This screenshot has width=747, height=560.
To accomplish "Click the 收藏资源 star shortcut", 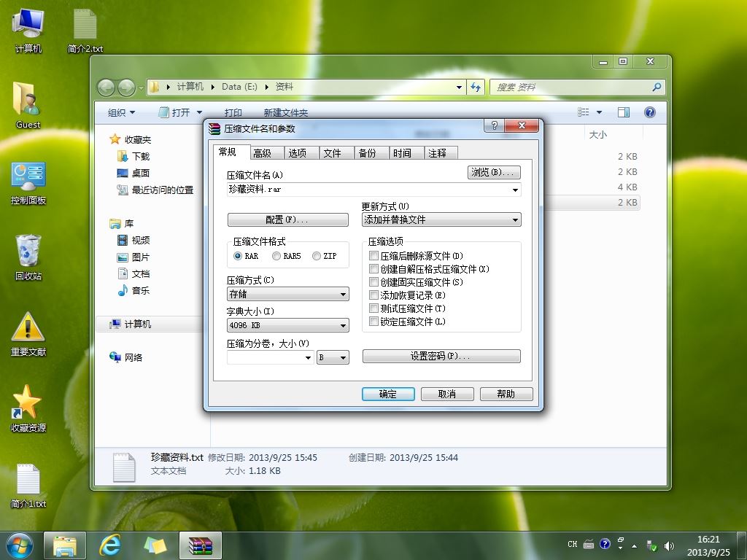I will [x=28, y=408].
